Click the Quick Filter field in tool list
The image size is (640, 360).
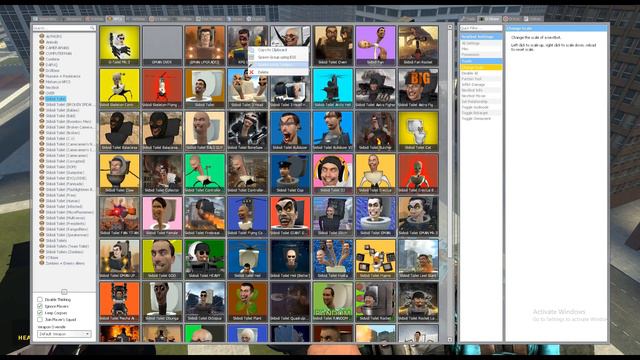[x=481, y=28]
